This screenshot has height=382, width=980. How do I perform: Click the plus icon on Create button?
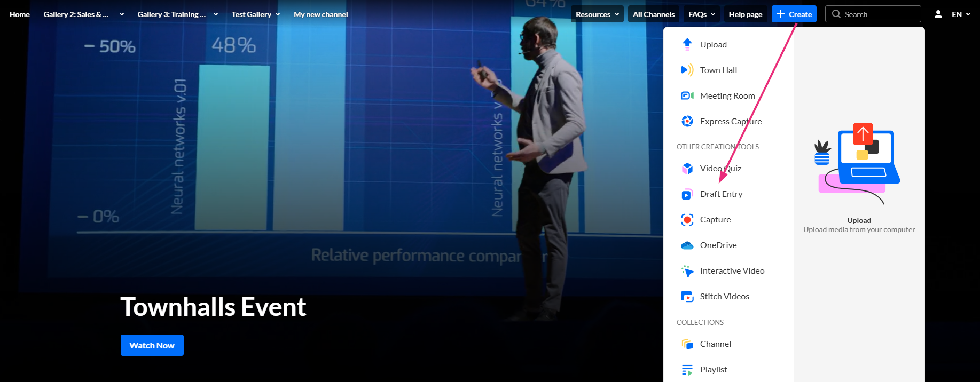pyautogui.click(x=780, y=14)
